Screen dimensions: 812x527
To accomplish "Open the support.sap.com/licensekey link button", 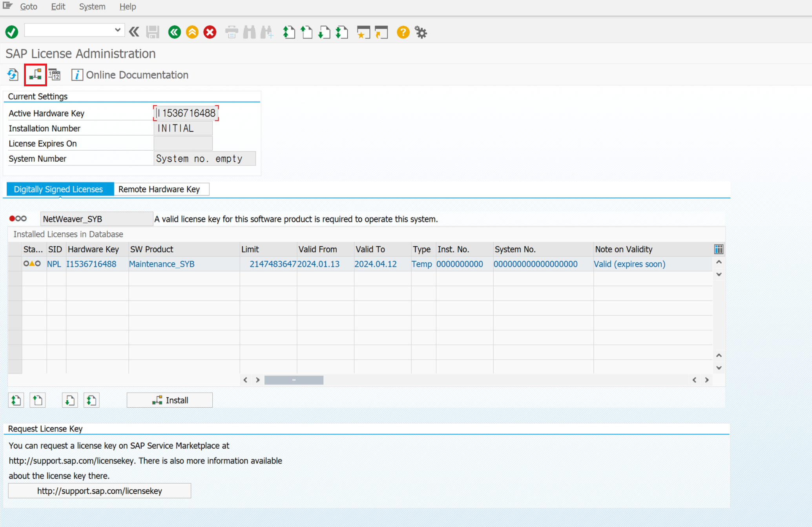I will click(99, 491).
